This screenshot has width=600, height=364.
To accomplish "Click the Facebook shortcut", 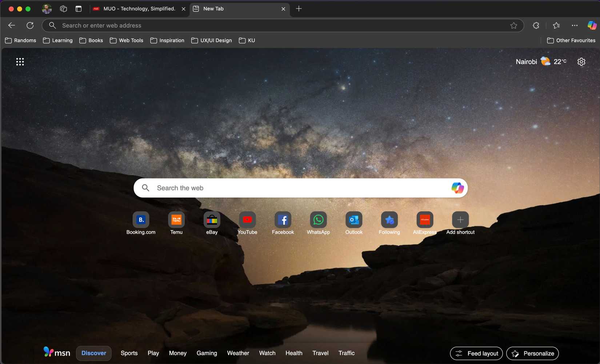I will [283, 219].
